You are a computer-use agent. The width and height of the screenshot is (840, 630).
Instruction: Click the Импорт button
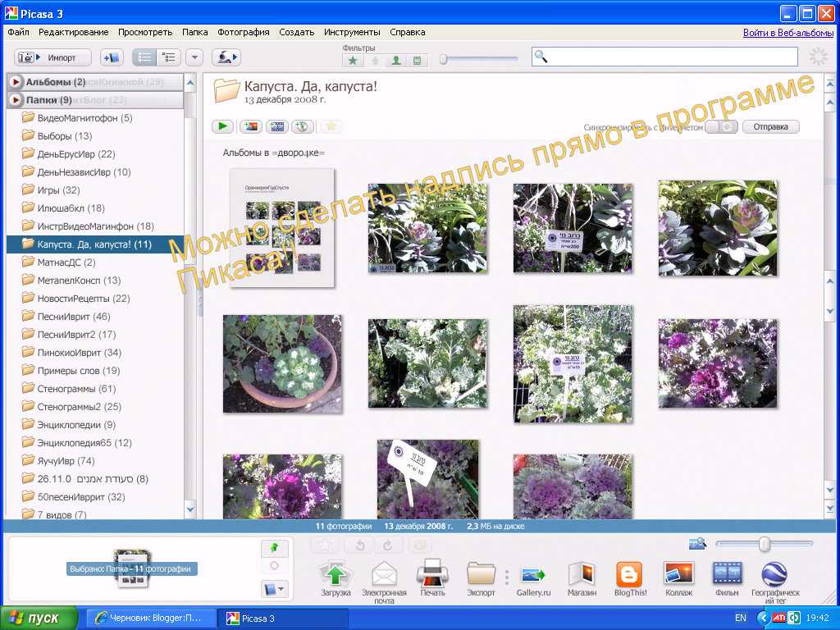point(52,57)
